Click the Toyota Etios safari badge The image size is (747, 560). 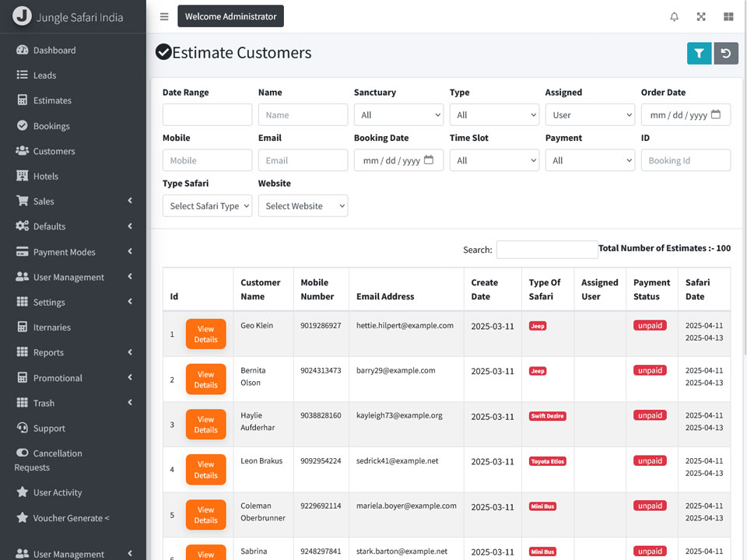tap(547, 461)
